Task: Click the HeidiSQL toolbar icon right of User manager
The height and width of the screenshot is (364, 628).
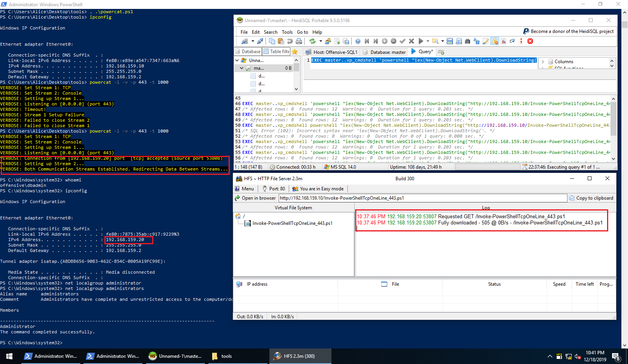Action: [x=337, y=41]
